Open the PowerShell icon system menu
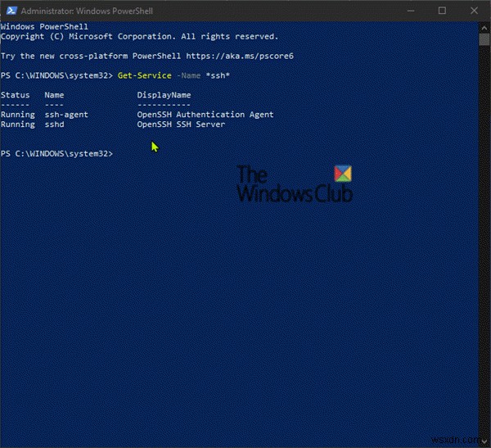 tap(11, 11)
